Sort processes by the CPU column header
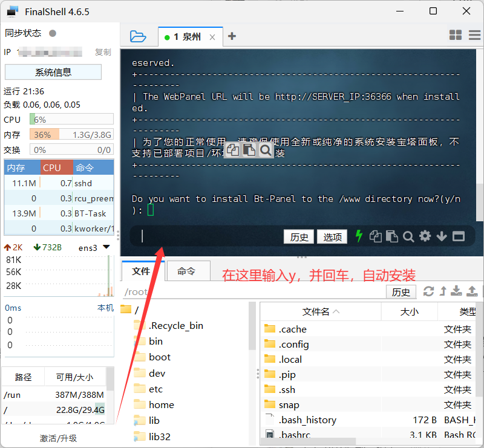 point(53,167)
